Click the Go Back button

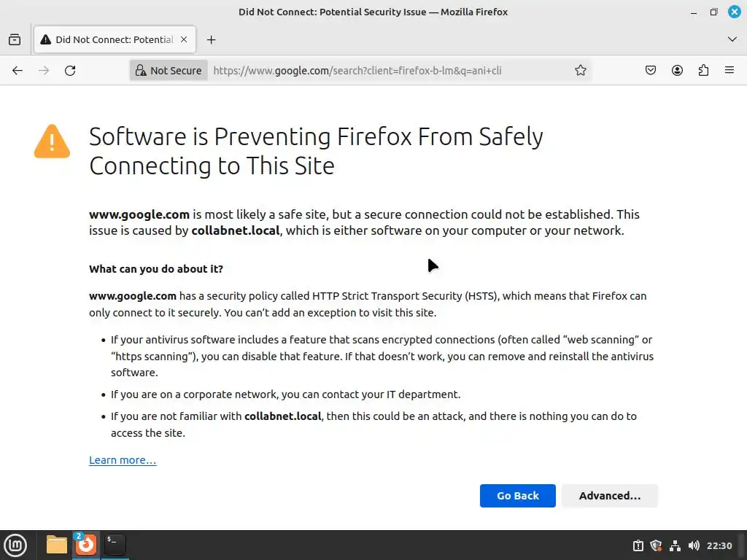point(517,496)
